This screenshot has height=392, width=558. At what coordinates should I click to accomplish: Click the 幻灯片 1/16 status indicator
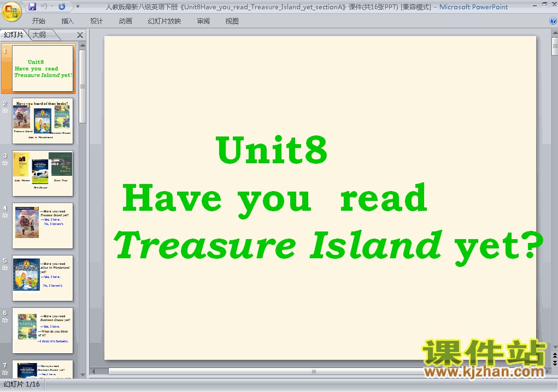22,384
